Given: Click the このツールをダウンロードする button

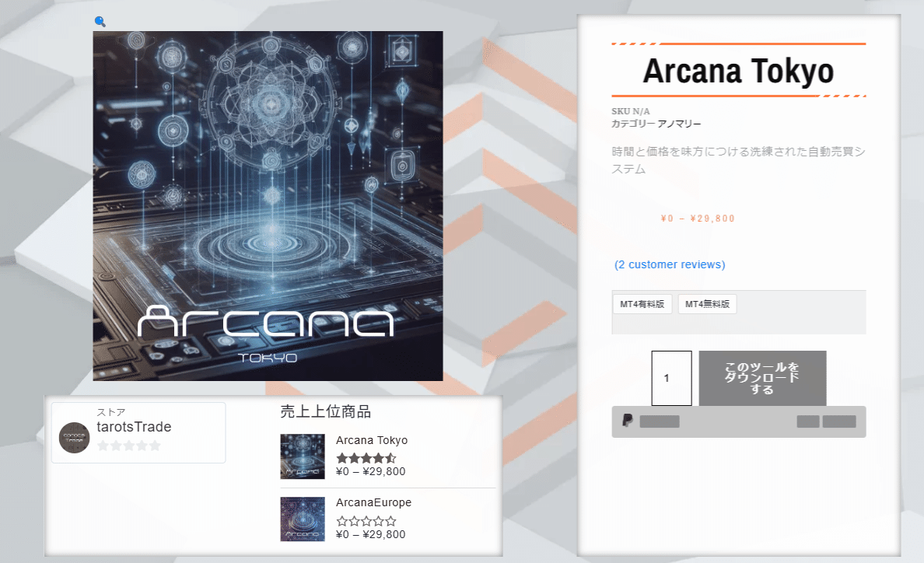Looking at the screenshot, I should point(762,378).
